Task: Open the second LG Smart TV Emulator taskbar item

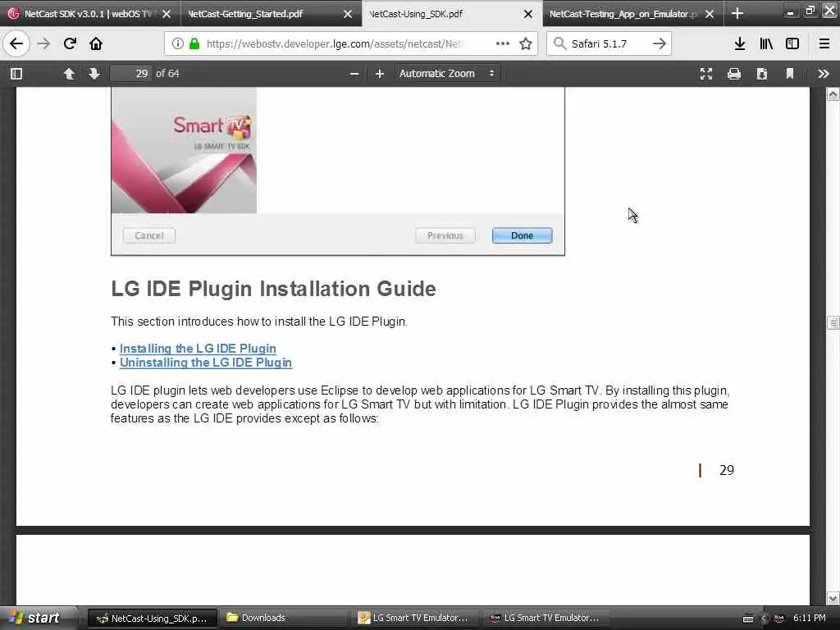Action: (547, 619)
